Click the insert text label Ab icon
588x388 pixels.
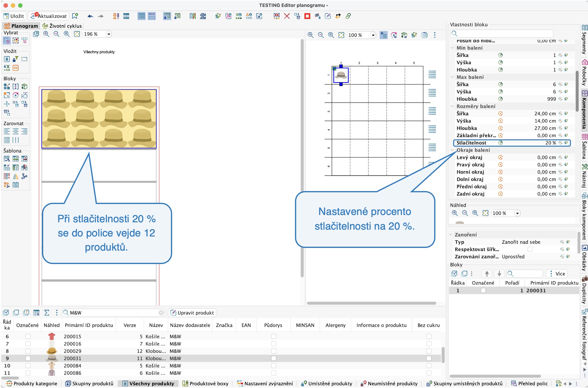(16, 68)
